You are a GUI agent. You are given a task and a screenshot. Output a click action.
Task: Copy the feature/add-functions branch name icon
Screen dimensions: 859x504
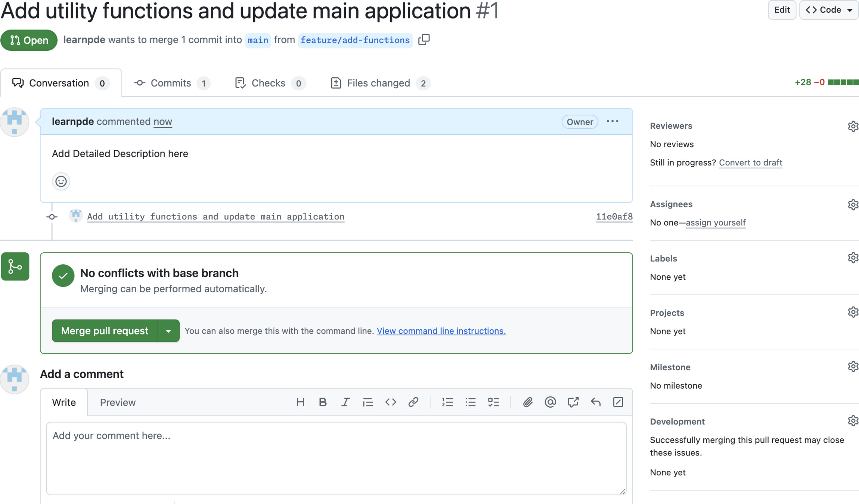(x=424, y=40)
